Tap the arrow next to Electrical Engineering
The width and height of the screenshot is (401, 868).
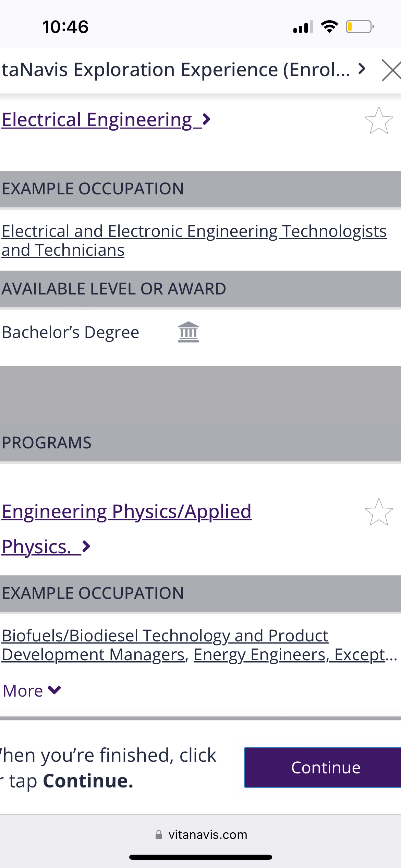tap(206, 120)
